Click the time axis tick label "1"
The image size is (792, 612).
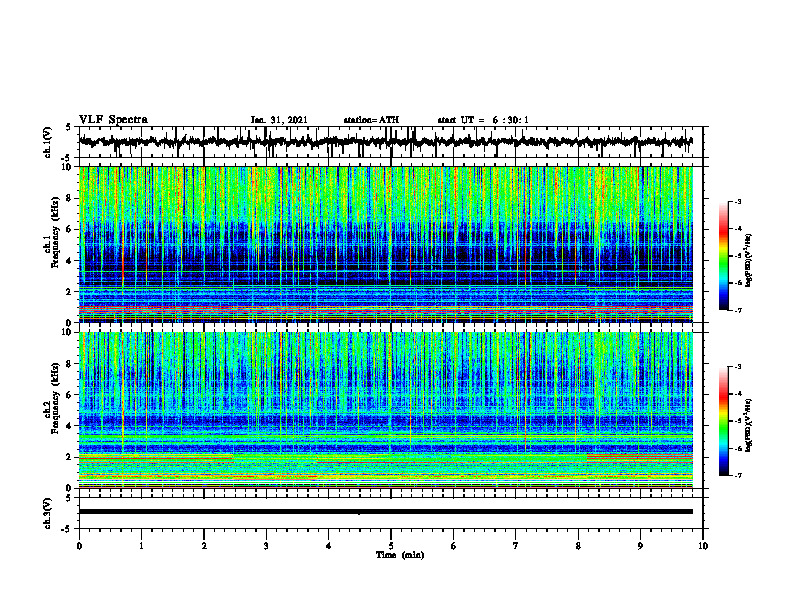[141, 546]
